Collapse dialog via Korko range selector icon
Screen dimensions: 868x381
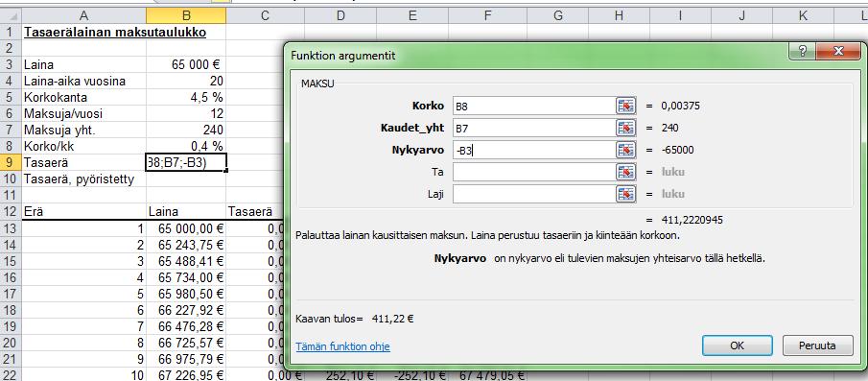coord(625,106)
